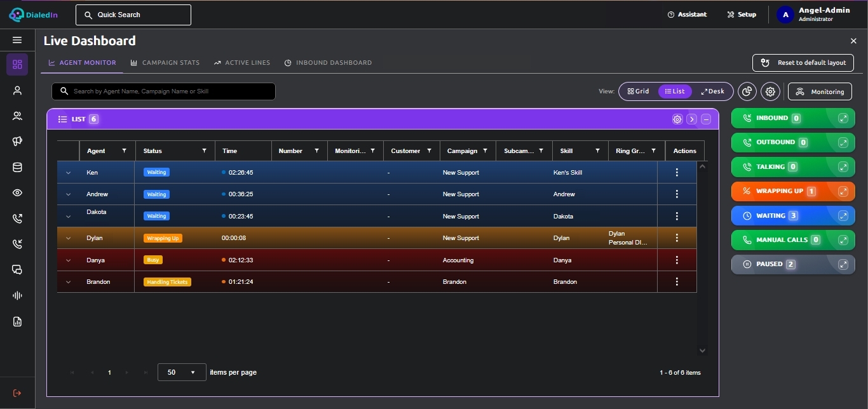The height and width of the screenshot is (409, 868).
Task: Focus agent name search field
Action: pos(163,91)
